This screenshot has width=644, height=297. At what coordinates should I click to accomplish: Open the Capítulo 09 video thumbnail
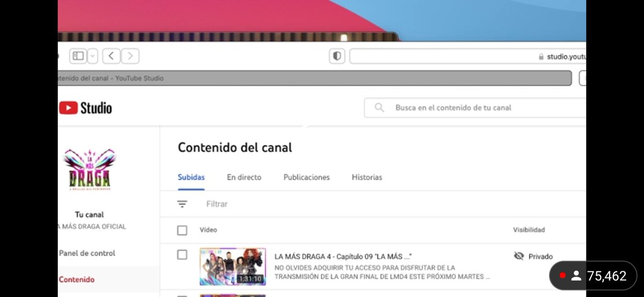tap(233, 266)
